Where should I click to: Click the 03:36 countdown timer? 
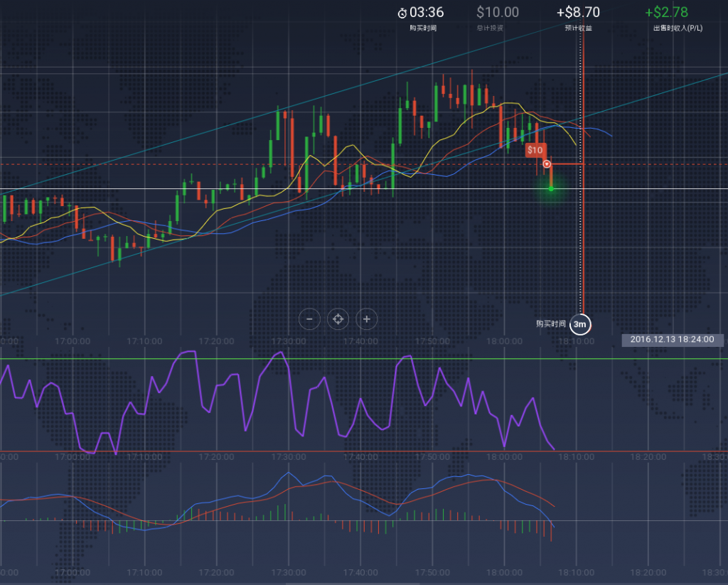tap(427, 12)
